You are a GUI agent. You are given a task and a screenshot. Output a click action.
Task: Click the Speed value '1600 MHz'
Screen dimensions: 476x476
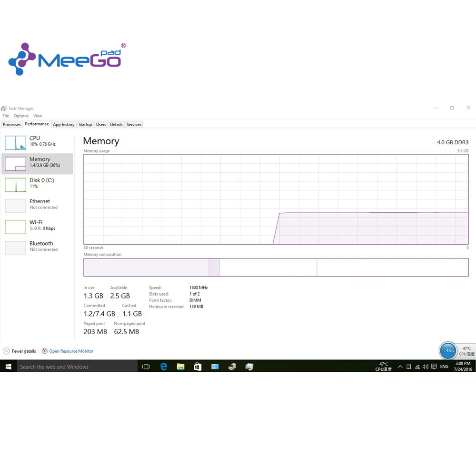(198, 288)
